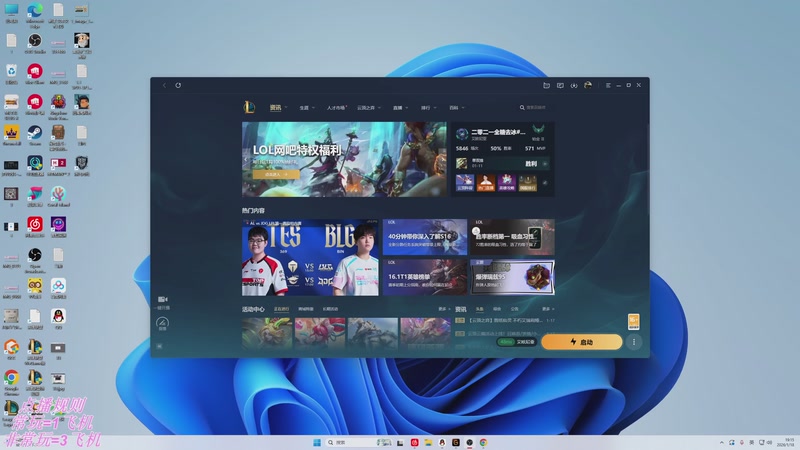800x450 pixels.
Task: Open the 人才市场 nav item
Action: coord(336,108)
